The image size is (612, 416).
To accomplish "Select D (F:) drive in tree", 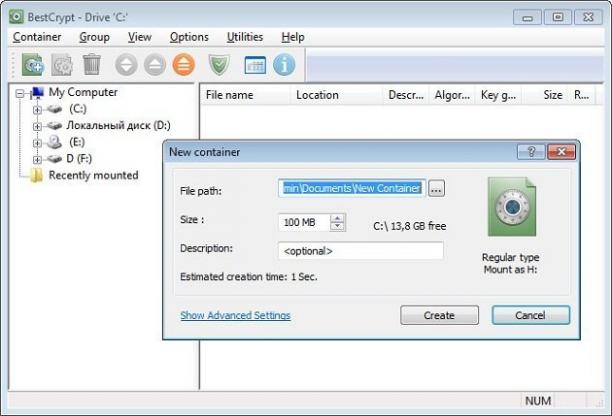I will point(79,158).
